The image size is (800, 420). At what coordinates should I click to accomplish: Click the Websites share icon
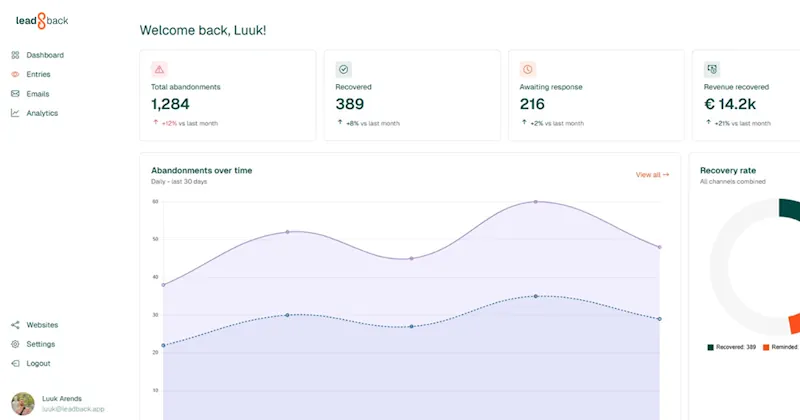[x=15, y=325]
